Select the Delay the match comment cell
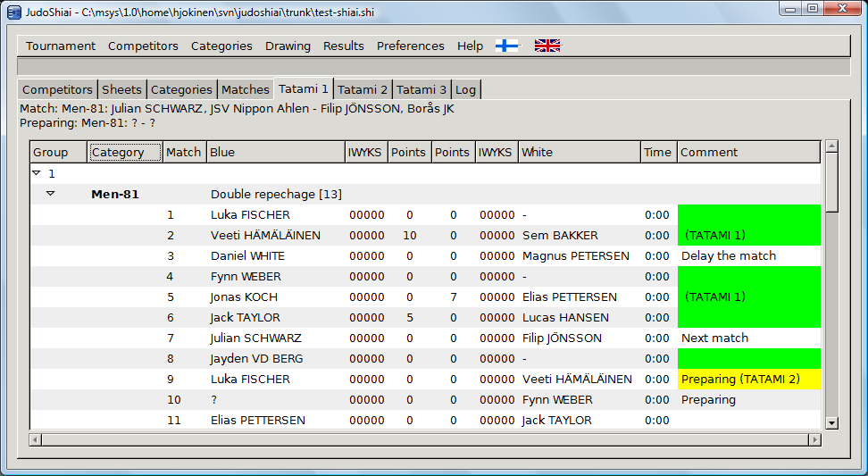This screenshot has width=868, height=476. coord(748,256)
